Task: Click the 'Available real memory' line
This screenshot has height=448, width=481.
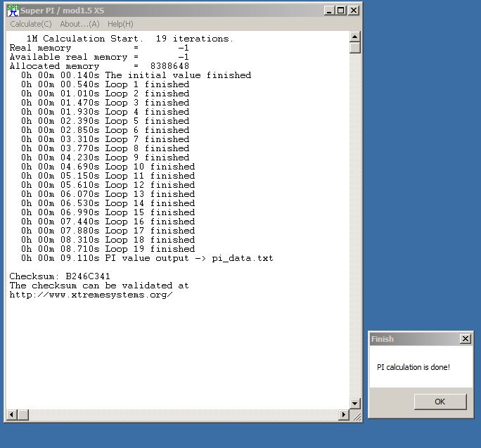Action: click(x=99, y=57)
